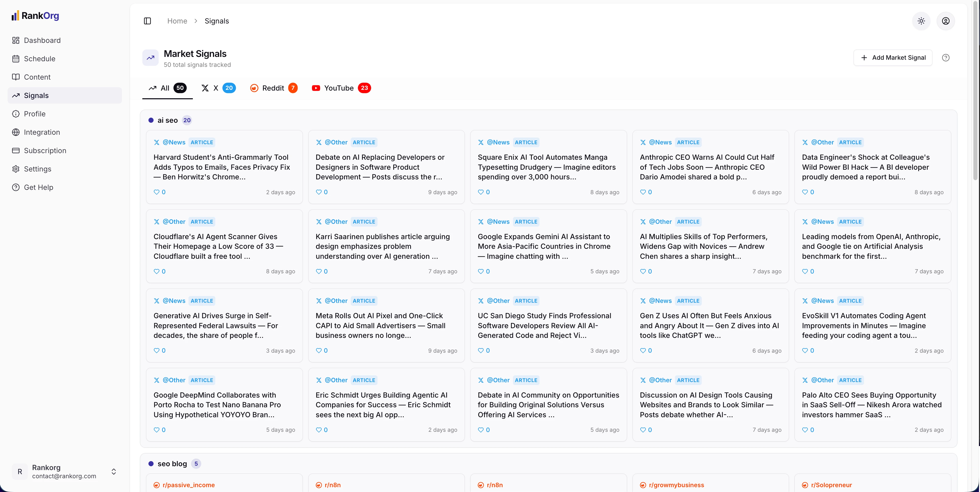Open the user account icon

(945, 21)
